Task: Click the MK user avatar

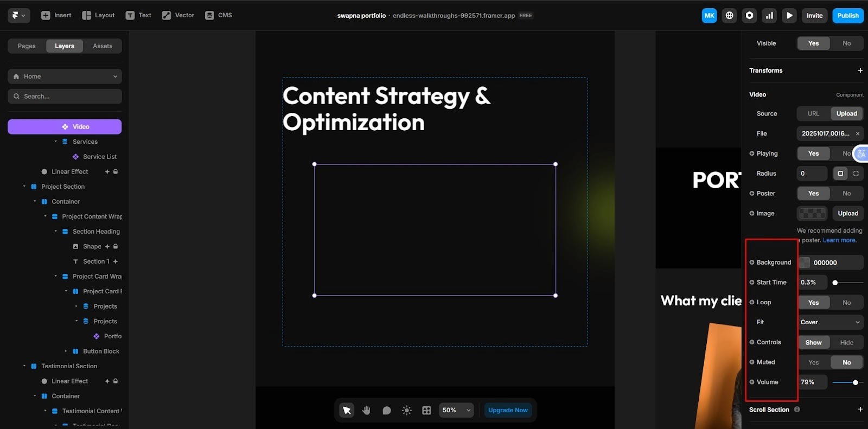Action: [709, 15]
